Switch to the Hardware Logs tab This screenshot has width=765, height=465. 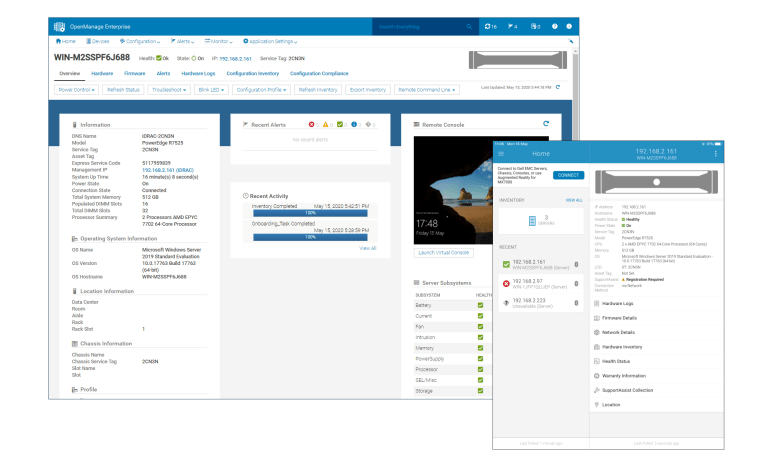(x=198, y=74)
